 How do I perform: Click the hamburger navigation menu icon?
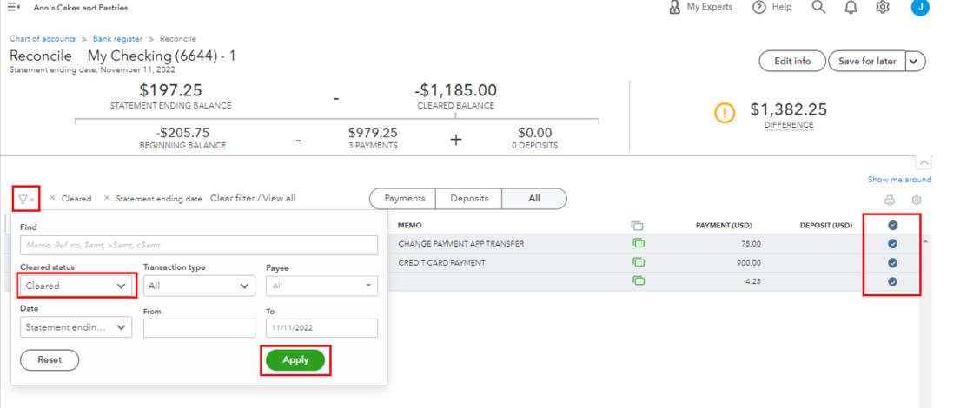pos(13,8)
